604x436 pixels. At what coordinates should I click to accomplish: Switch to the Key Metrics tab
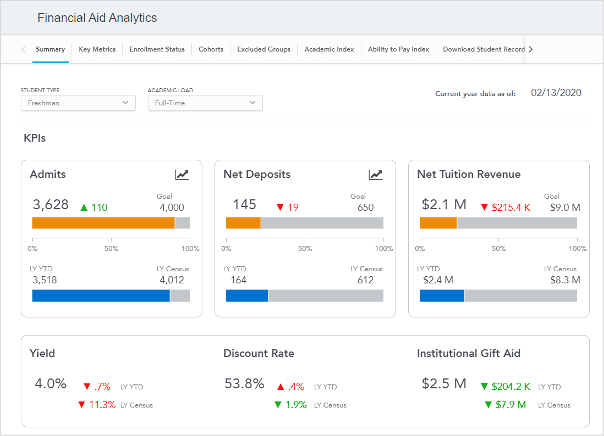(97, 49)
